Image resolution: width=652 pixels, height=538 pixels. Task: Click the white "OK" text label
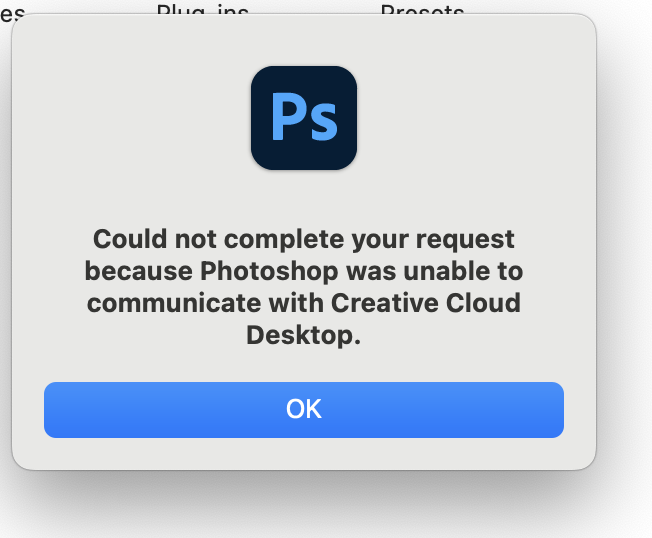point(304,409)
